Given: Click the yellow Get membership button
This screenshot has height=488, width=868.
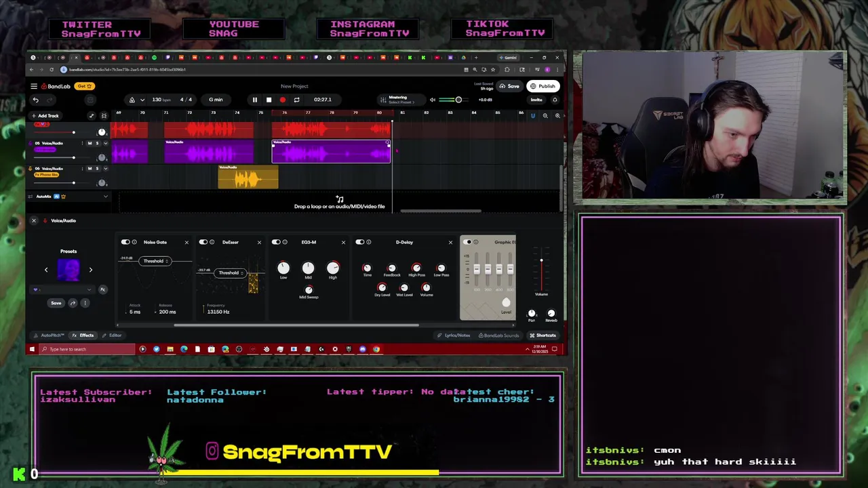Looking at the screenshot, I should [84, 86].
